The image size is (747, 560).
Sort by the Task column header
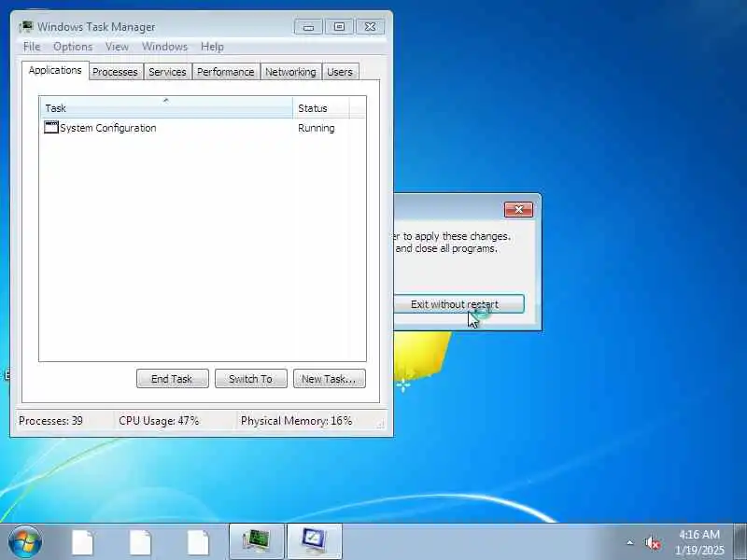point(166,107)
